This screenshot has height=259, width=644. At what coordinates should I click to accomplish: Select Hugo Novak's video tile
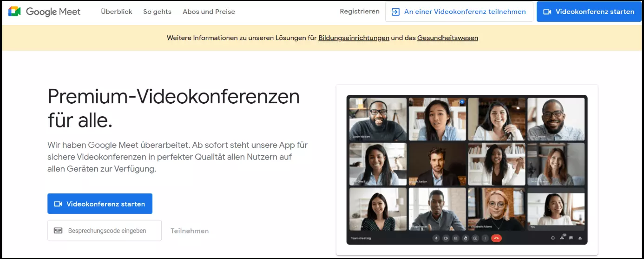tap(437, 209)
